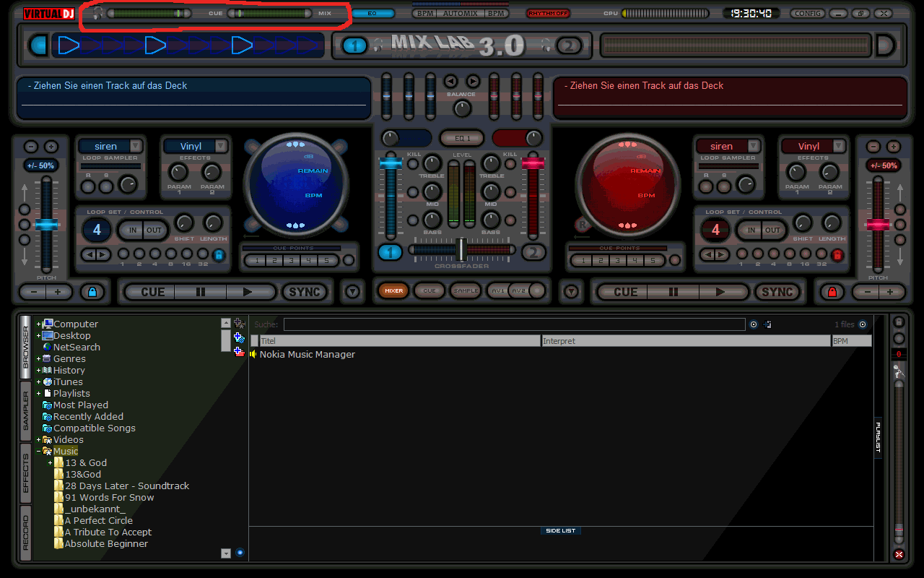Image resolution: width=924 pixels, height=578 pixels.
Task: Expand the Computer tree node
Action: point(38,324)
